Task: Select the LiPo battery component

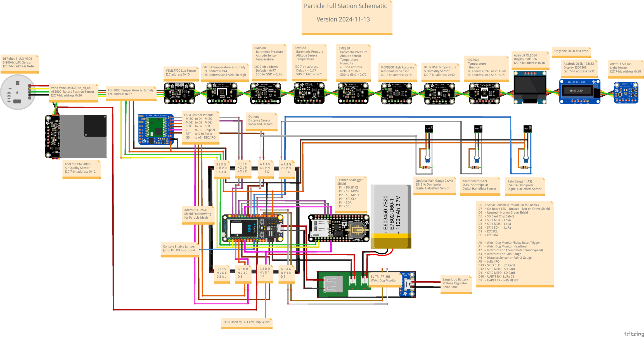Action: [391, 217]
